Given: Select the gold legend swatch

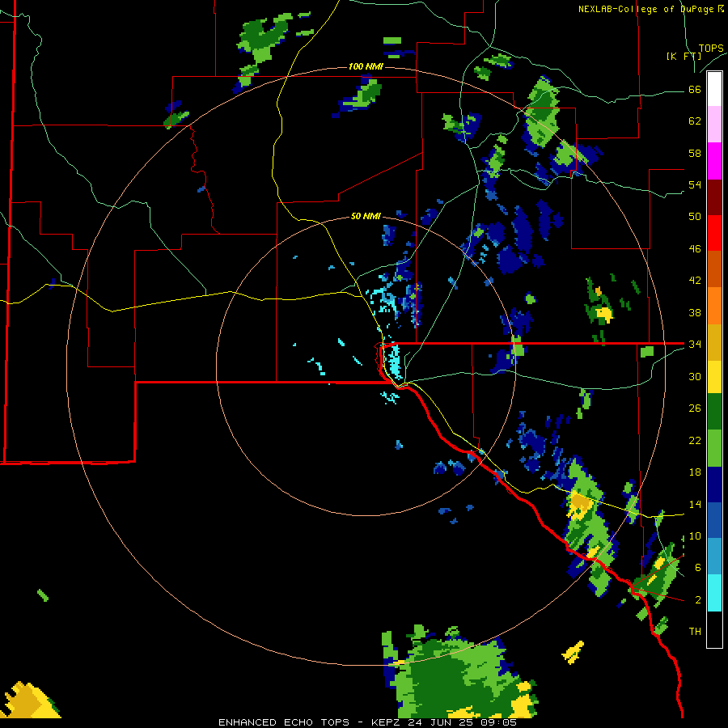Looking at the screenshot, I should point(714,342).
